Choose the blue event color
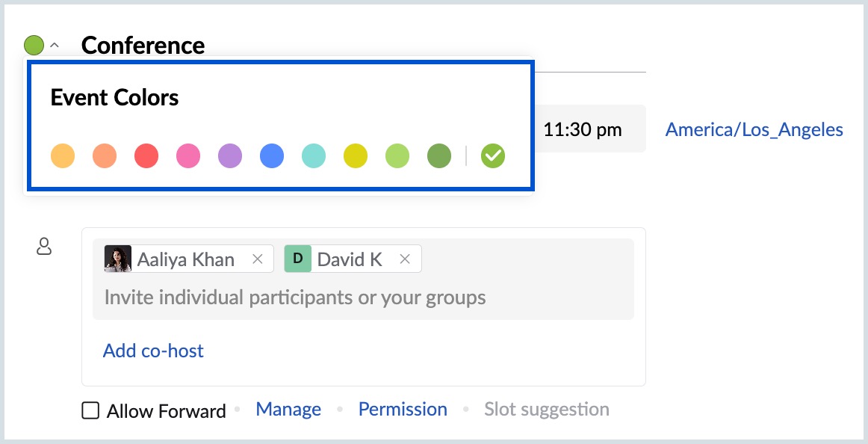Screen dimensions: 868x444 coord(272,156)
